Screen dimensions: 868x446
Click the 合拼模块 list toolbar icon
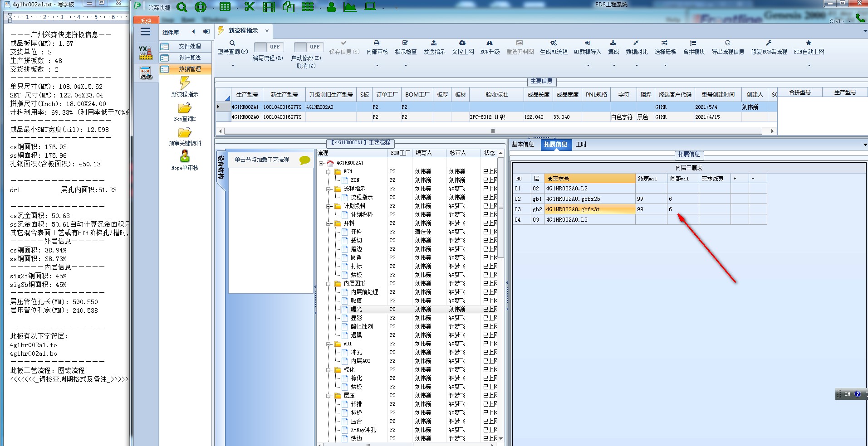(693, 43)
